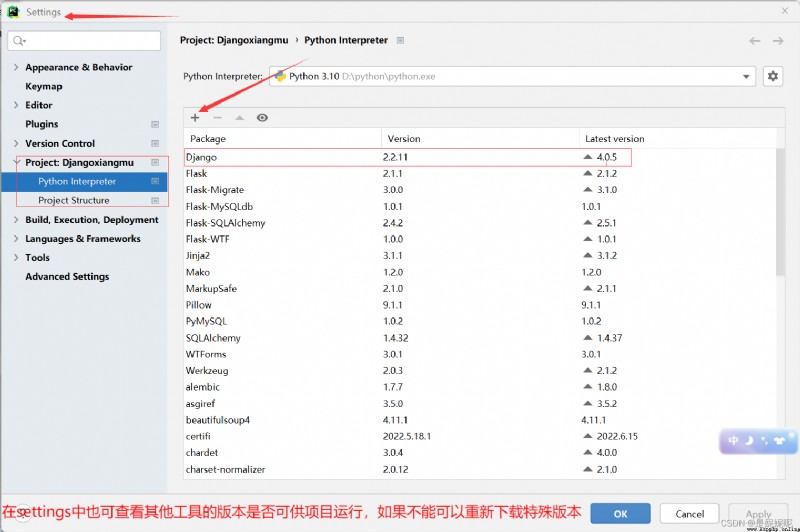
Task: Click the Apply button
Action: click(758, 514)
